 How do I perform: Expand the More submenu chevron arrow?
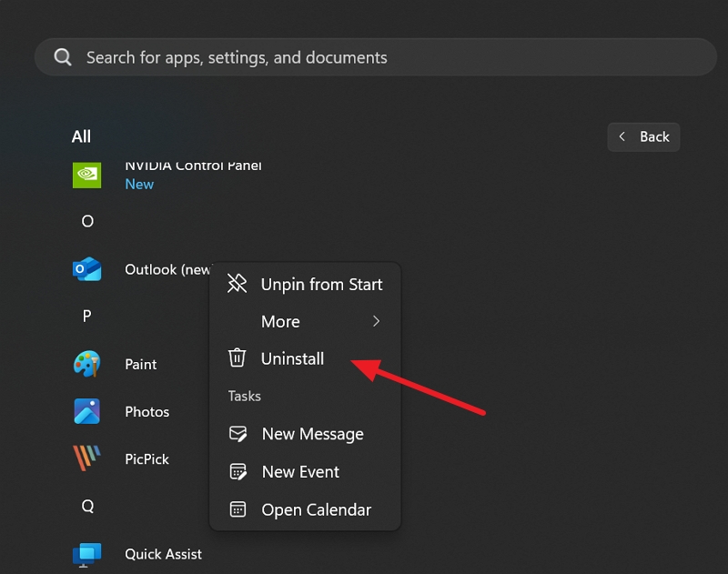(x=376, y=321)
